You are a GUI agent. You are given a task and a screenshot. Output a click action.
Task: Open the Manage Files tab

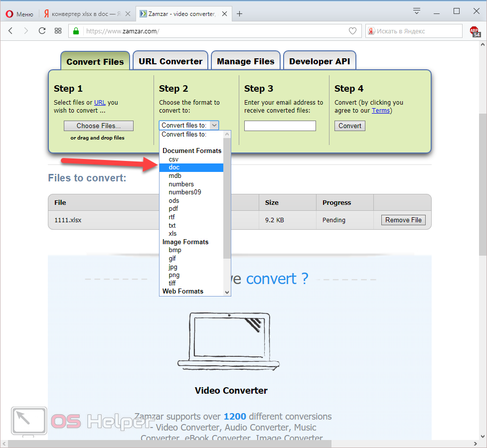point(245,61)
